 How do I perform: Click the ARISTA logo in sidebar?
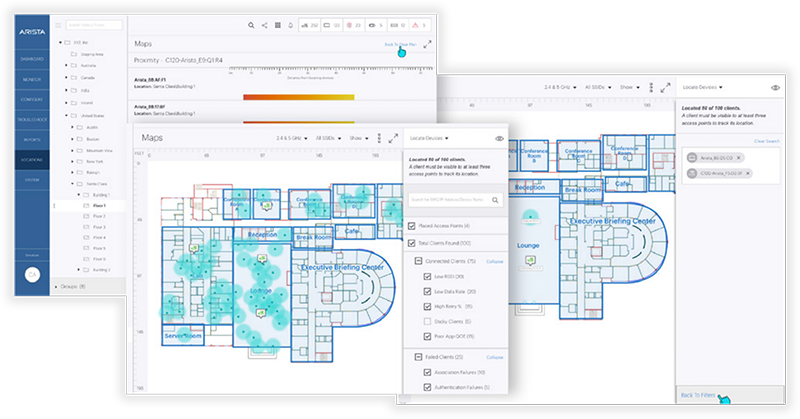click(x=32, y=32)
